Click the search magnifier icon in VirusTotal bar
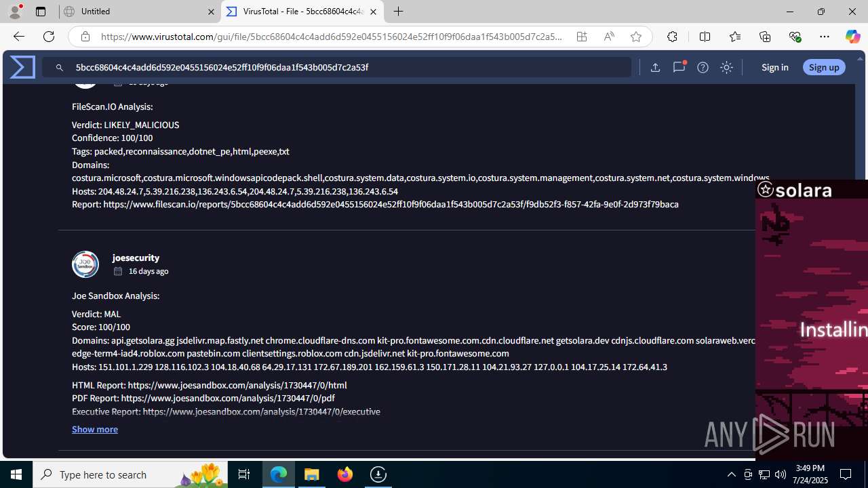The width and height of the screenshot is (868, 488). pyautogui.click(x=60, y=68)
